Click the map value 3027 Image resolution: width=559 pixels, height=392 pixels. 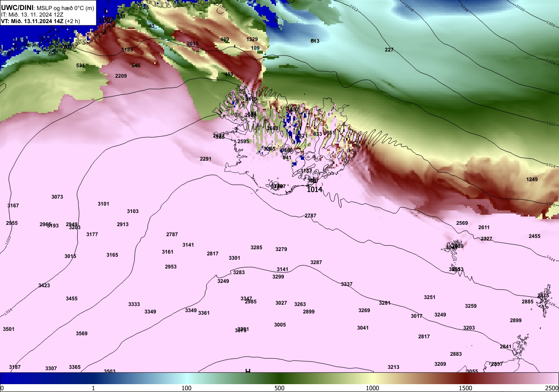(x=281, y=303)
